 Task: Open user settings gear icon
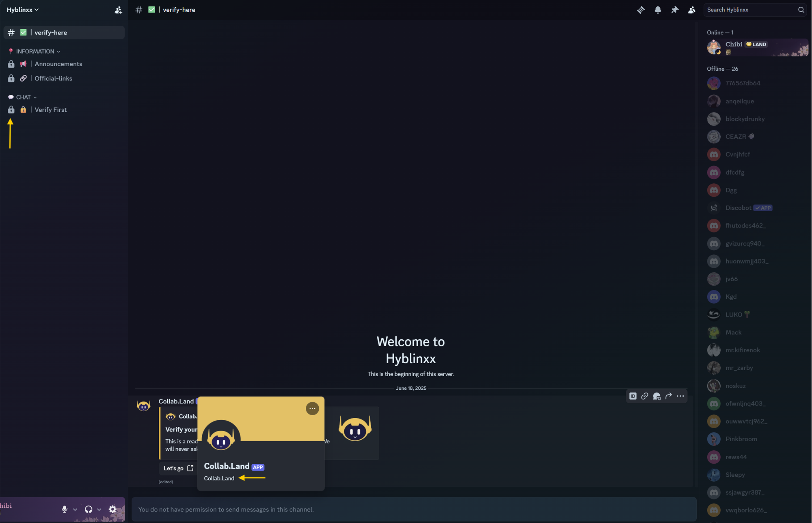pos(112,509)
